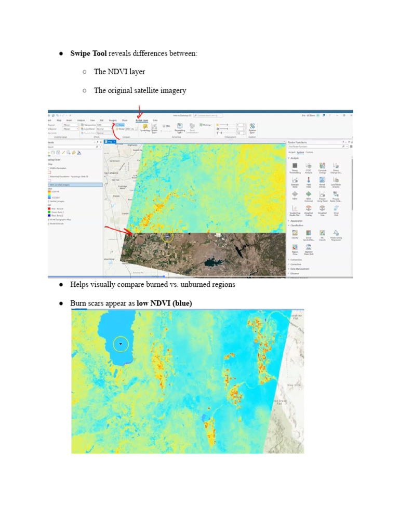Click the Red Band_4 color swatch
Image resolution: width=399 pixels, height=532 pixels.
click(x=49, y=208)
